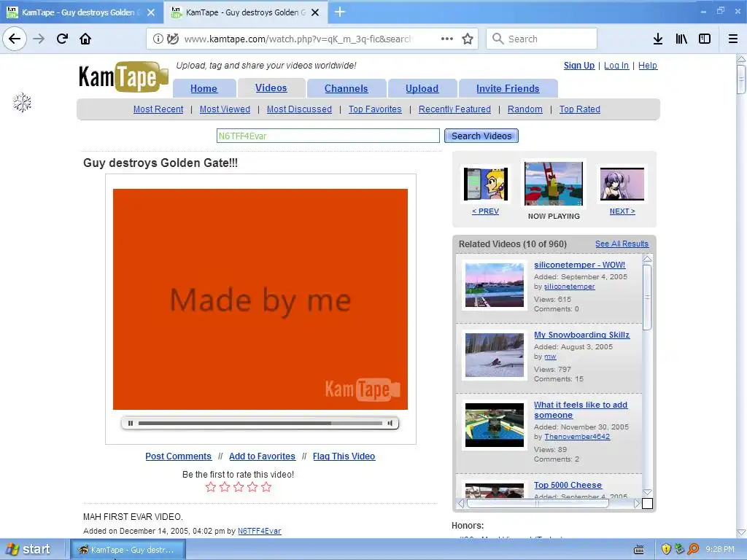The height and width of the screenshot is (560, 747).
Task: Bookmark this page with the star icon
Action: coord(468,39)
